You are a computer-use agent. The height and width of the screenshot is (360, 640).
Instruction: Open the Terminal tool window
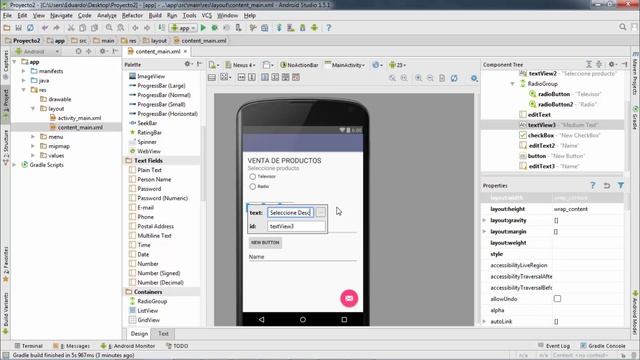pos(28,346)
